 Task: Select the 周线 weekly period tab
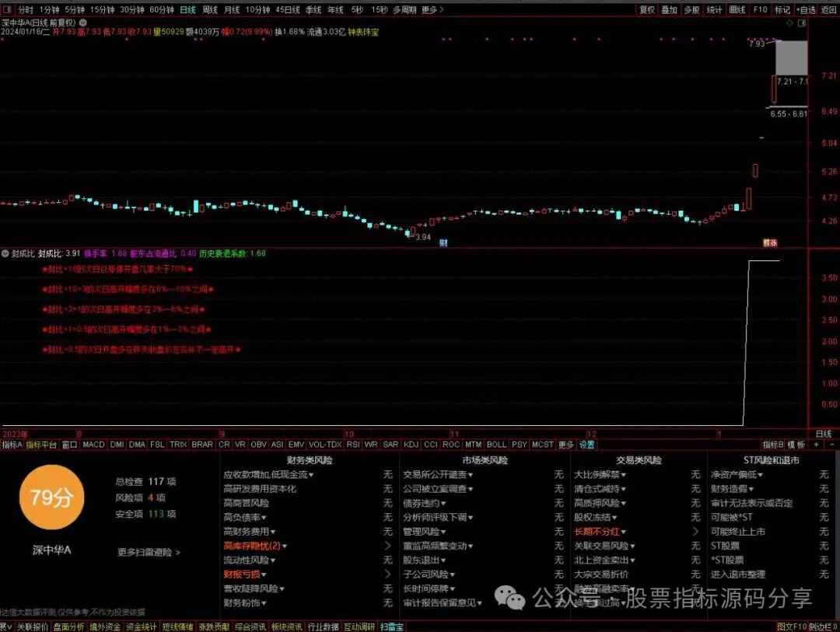210,9
